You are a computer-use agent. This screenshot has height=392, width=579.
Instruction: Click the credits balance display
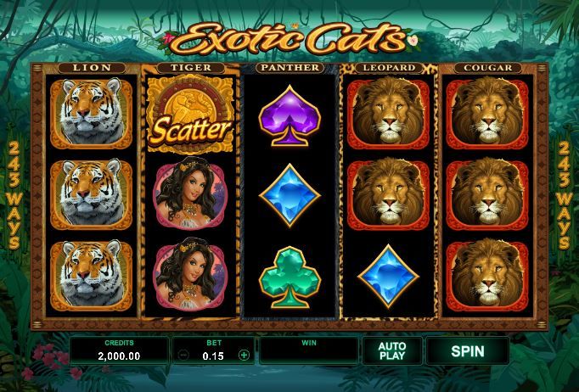(119, 350)
